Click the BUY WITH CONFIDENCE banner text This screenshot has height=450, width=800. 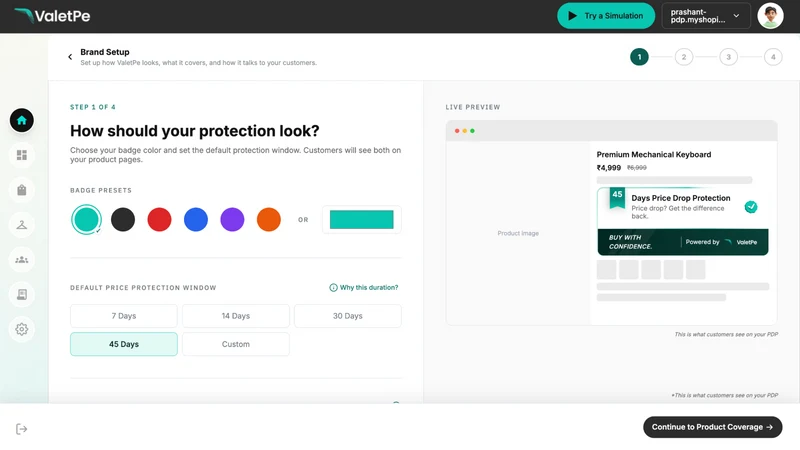pyautogui.click(x=630, y=242)
